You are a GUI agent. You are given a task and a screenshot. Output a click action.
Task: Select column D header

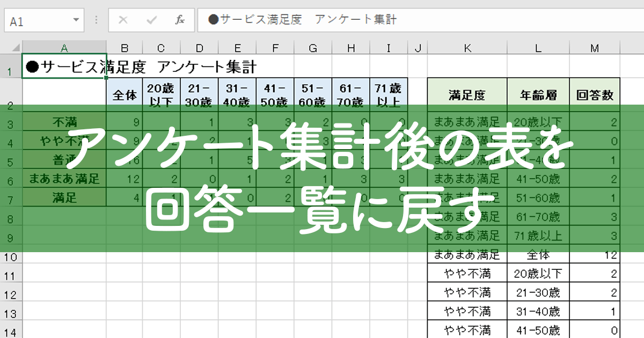click(x=199, y=48)
